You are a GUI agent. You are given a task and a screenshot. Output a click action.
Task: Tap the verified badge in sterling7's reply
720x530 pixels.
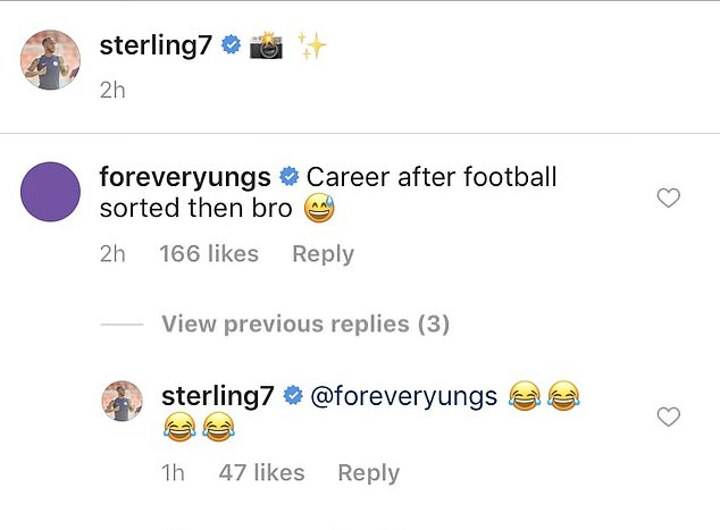[292, 396]
